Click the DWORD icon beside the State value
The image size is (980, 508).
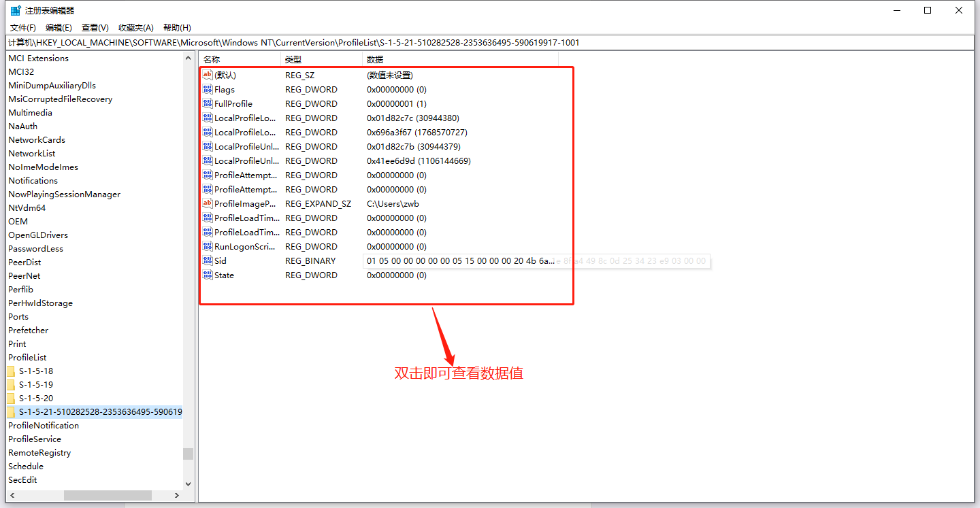pyautogui.click(x=207, y=275)
